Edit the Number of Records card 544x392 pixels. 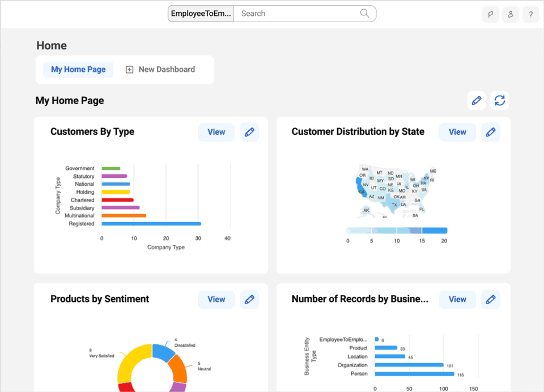pyautogui.click(x=491, y=299)
